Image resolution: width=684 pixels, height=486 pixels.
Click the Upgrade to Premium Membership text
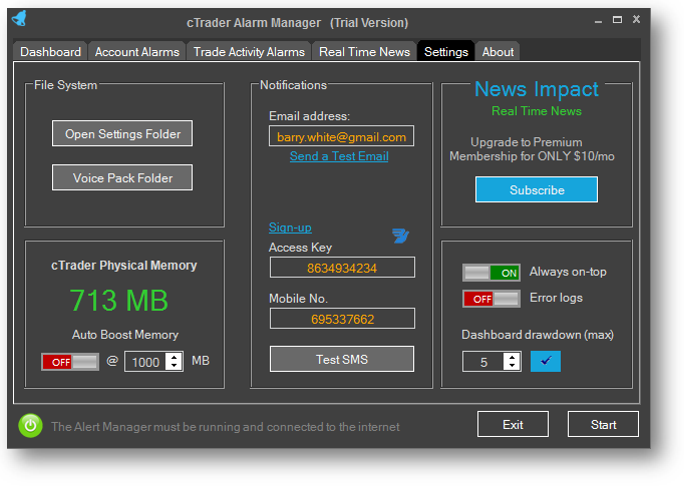click(532, 149)
